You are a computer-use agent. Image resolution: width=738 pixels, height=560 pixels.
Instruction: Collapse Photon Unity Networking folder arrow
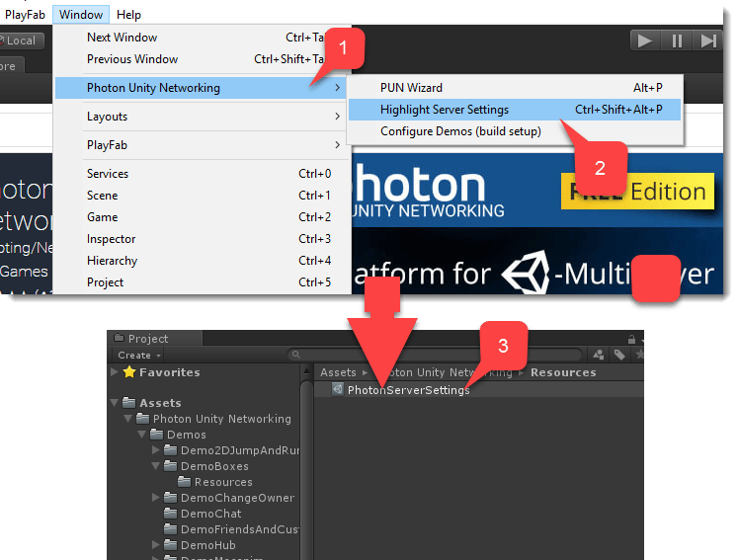coord(128,419)
